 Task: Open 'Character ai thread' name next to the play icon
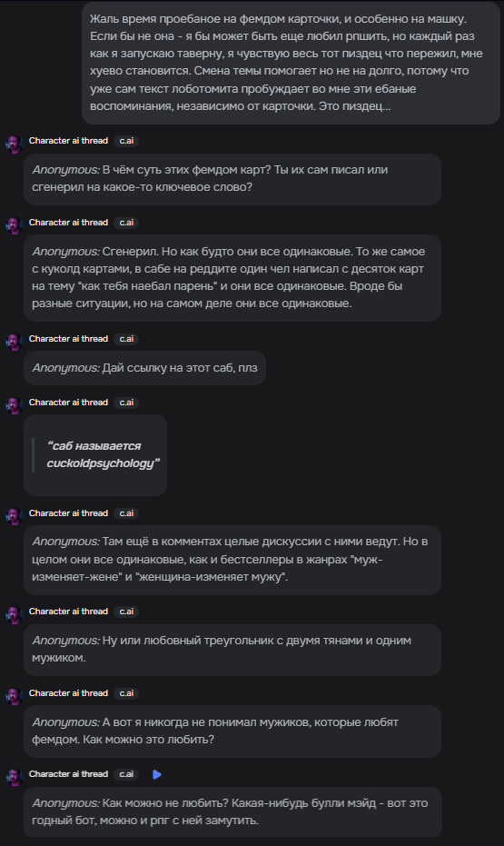point(68,774)
